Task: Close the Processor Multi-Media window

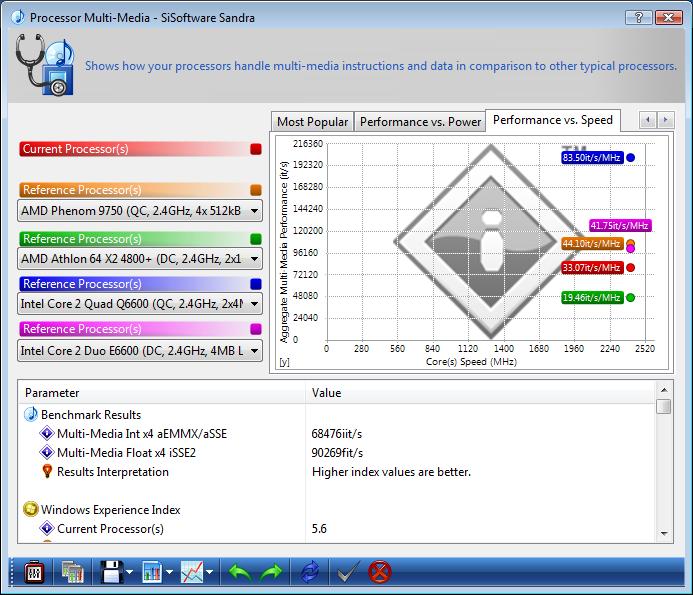Action: pos(668,18)
